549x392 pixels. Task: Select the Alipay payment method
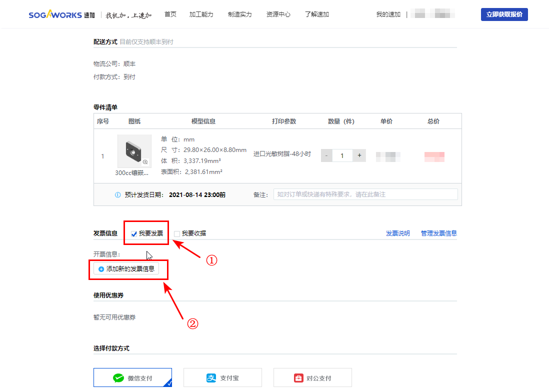pyautogui.click(x=222, y=377)
